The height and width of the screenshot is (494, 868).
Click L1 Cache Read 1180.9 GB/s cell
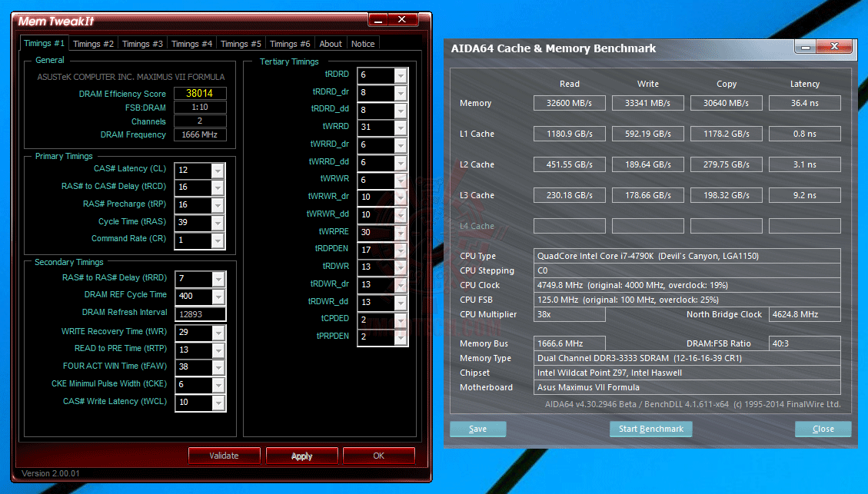point(570,134)
